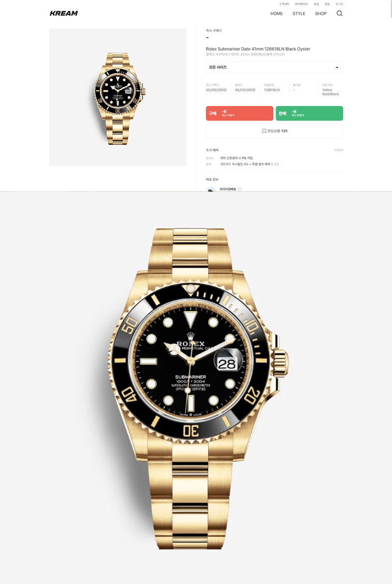Open 더보기 to show more benefits
Image resolution: width=392 pixels, height=584 pixels.
(339, 150)
